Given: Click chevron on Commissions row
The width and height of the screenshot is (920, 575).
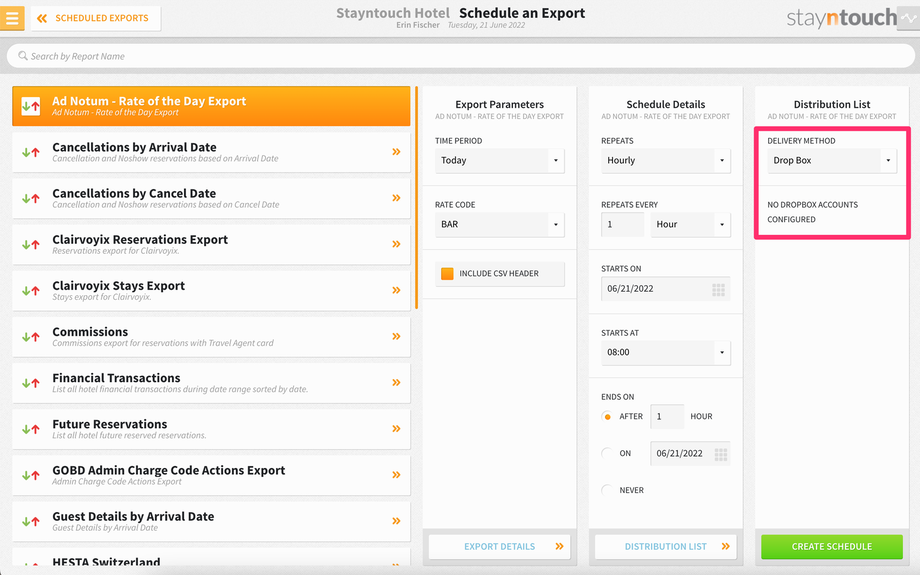Looking at the screenshot, I should pyautogui.click(x=397, y=336).
